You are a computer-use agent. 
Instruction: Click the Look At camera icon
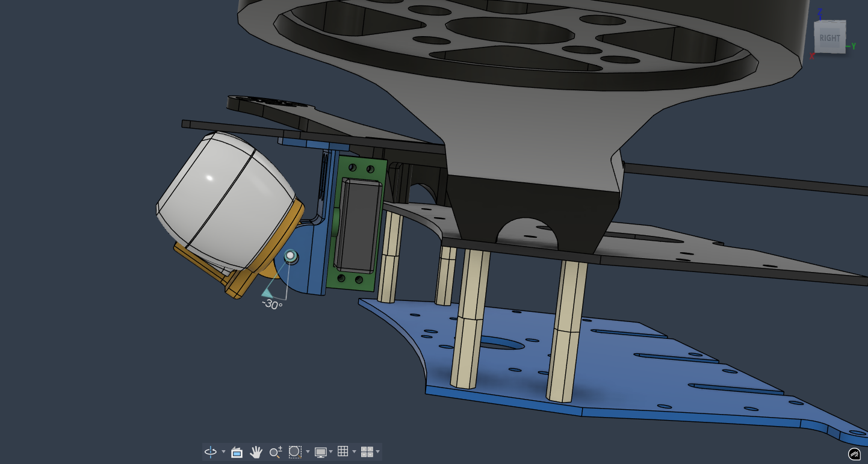pos(237,452)
